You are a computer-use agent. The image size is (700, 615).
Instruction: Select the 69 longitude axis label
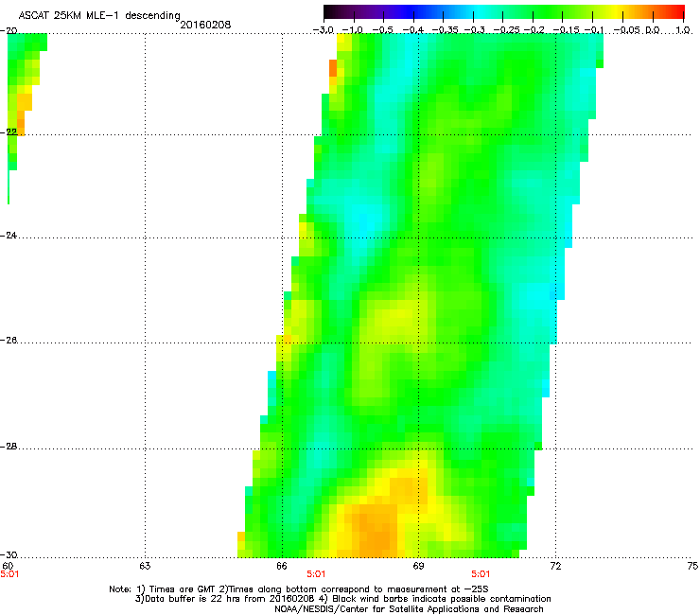pyautogui.click(x=418, y=566)
